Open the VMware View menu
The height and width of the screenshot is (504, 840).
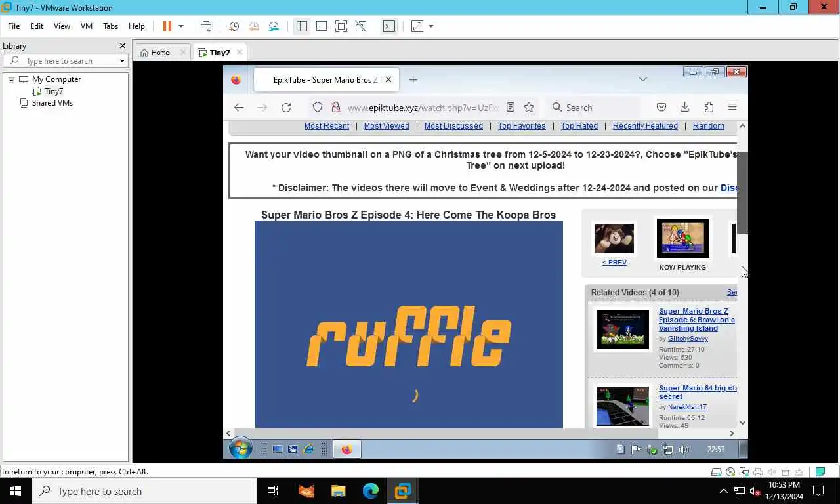(x=62, y=26)
